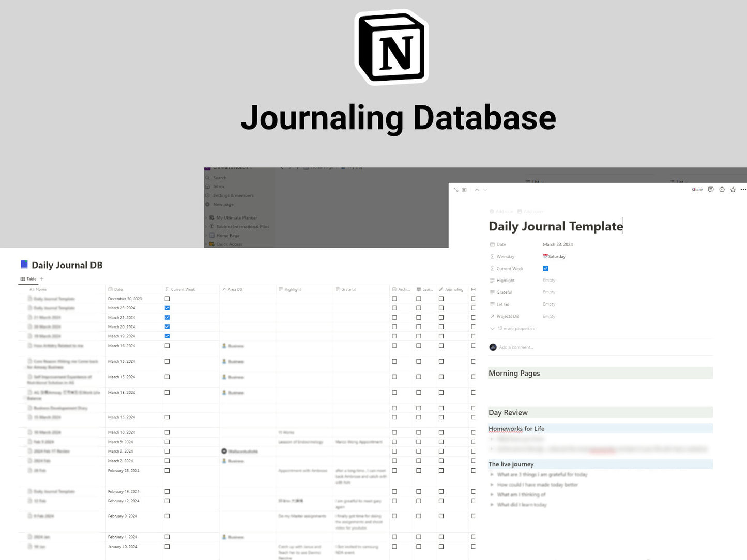Click the Highlight column header
This screenshot has width=747, height=560.
pyautogui.click(x=289, y=289)
